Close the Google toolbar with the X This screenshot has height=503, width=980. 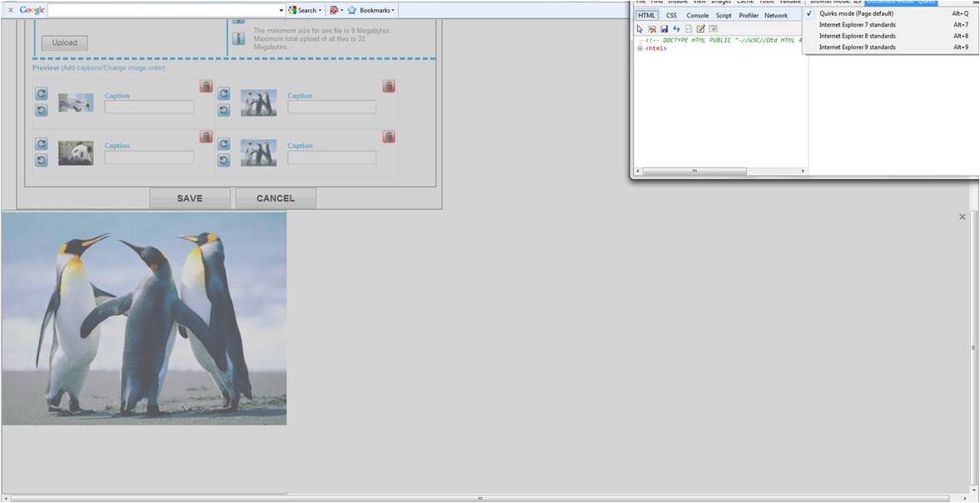coord(10,10)
